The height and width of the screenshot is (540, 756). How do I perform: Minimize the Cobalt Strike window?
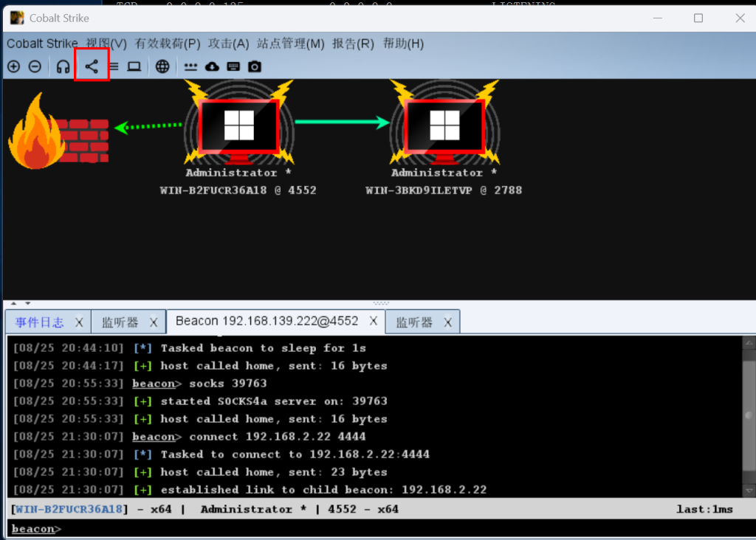(x=658, y=18)
